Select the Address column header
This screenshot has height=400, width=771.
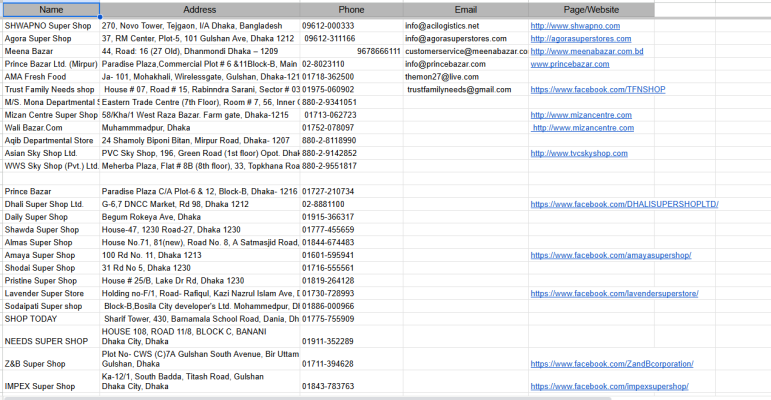[x=199, y=9]
